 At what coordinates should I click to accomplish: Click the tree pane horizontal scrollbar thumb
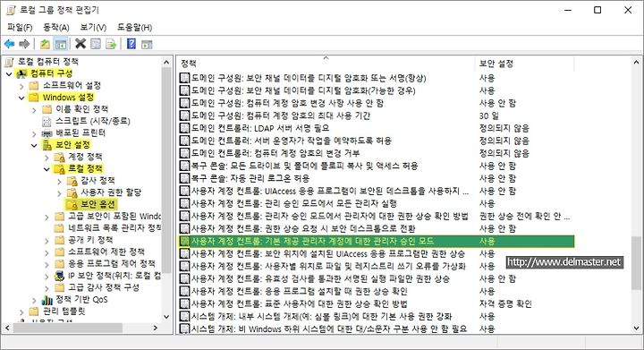(68, 328)
